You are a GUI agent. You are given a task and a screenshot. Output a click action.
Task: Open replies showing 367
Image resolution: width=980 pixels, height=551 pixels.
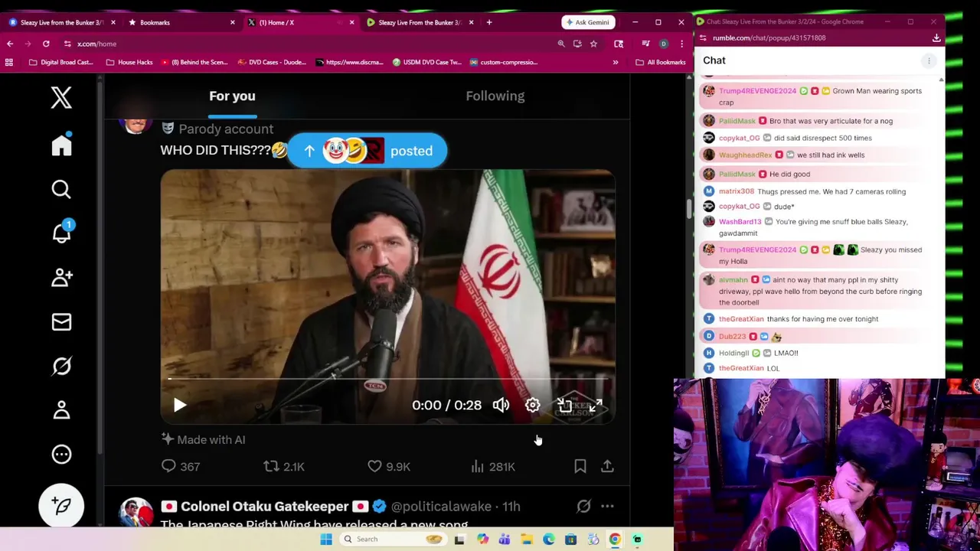pyautogui.click(x=181, y=466)
